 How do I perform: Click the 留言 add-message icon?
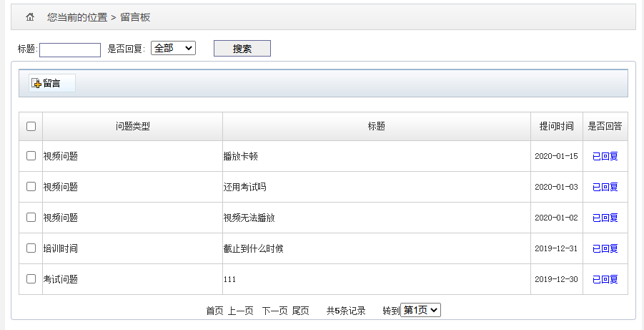click(36, 84)
